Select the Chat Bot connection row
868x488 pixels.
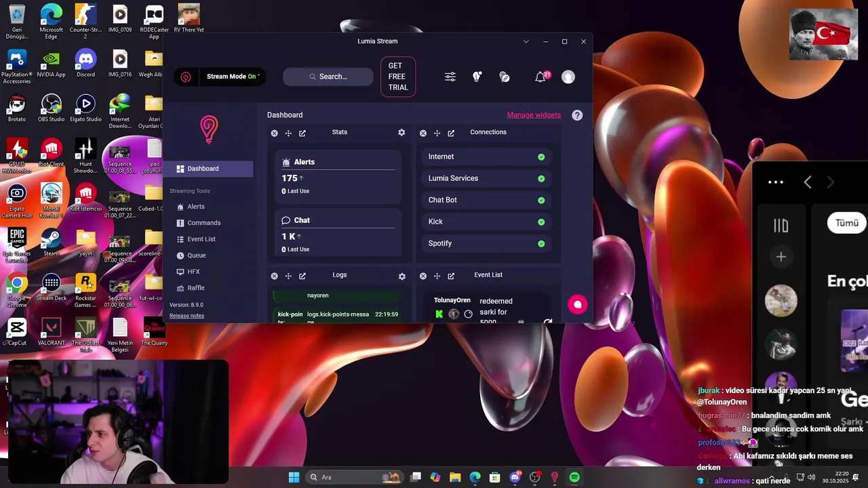(486, 200)
